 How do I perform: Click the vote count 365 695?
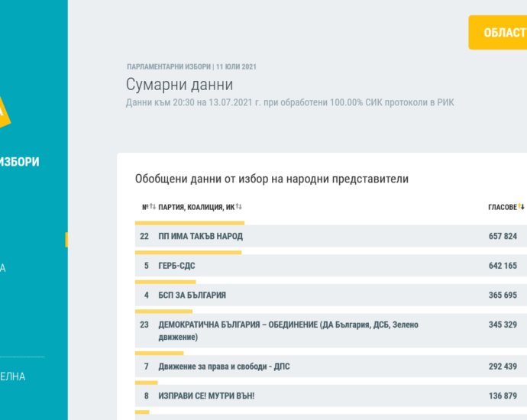[503, 295]
